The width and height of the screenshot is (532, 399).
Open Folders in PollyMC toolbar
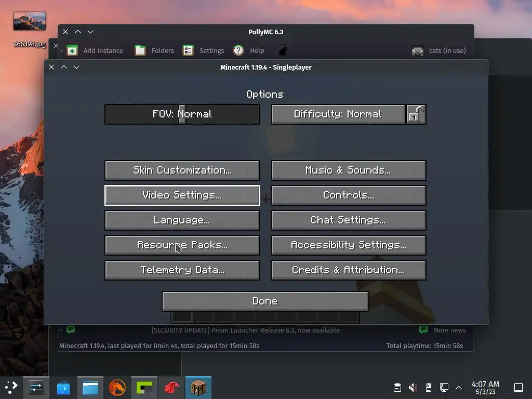point(154,50)
